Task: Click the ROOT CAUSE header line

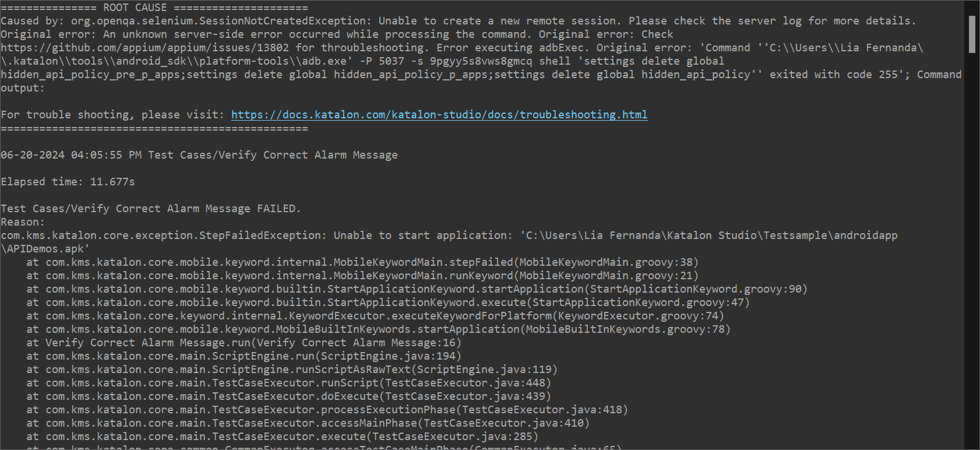Action: point(154,8)
